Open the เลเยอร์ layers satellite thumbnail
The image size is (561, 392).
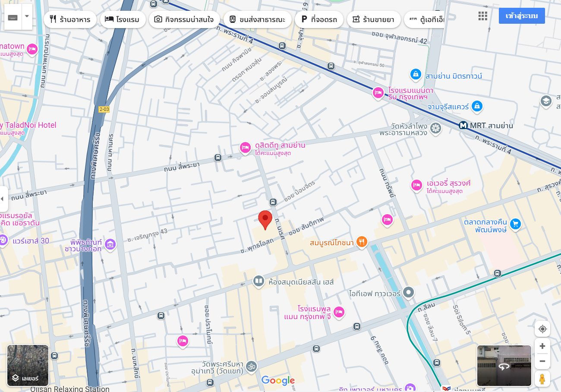pos(28,365)
